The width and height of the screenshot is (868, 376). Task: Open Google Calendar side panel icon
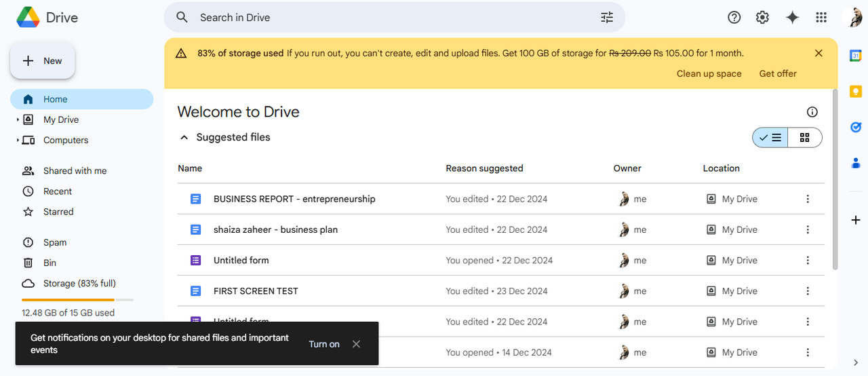coord(856,56)
